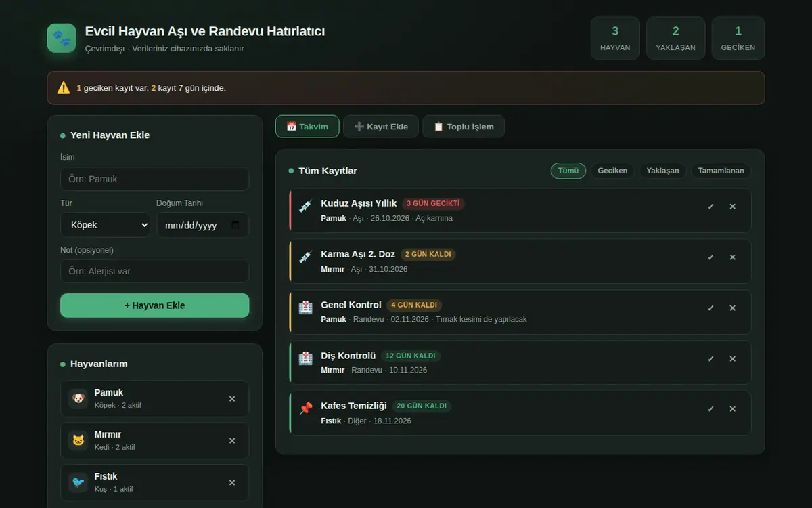
Task: Open the Tür species dropdown
Action: [x=105, y=225]
